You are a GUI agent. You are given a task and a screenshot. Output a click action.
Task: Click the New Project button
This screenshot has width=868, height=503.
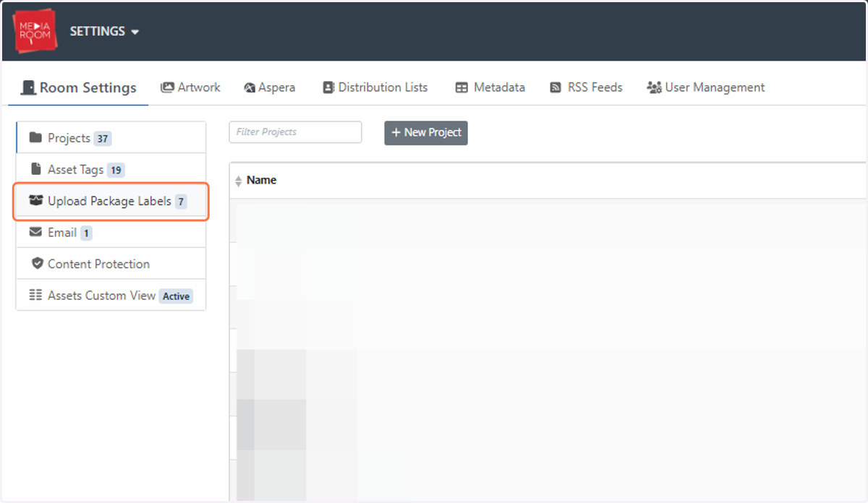[x=426, y=133]
